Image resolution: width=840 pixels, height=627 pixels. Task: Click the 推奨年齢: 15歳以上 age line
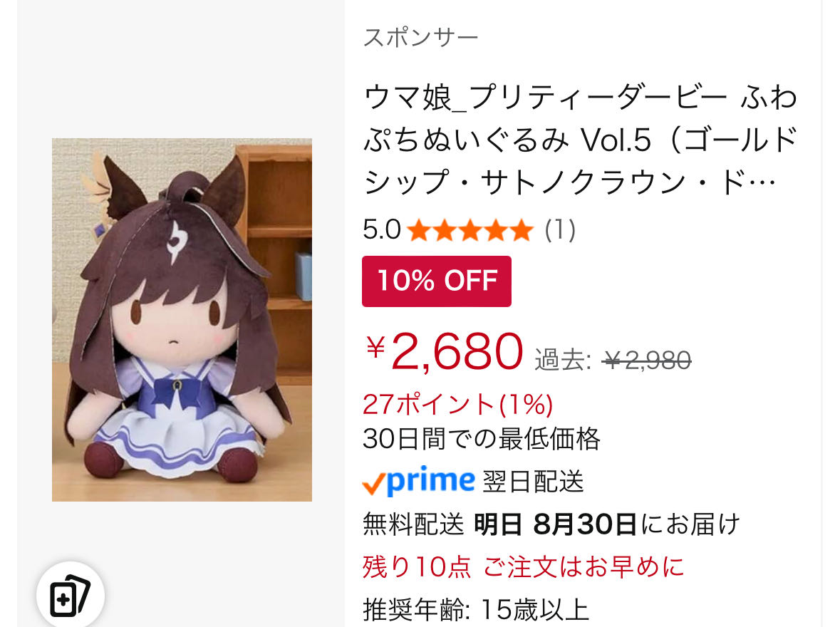(476, 610)
